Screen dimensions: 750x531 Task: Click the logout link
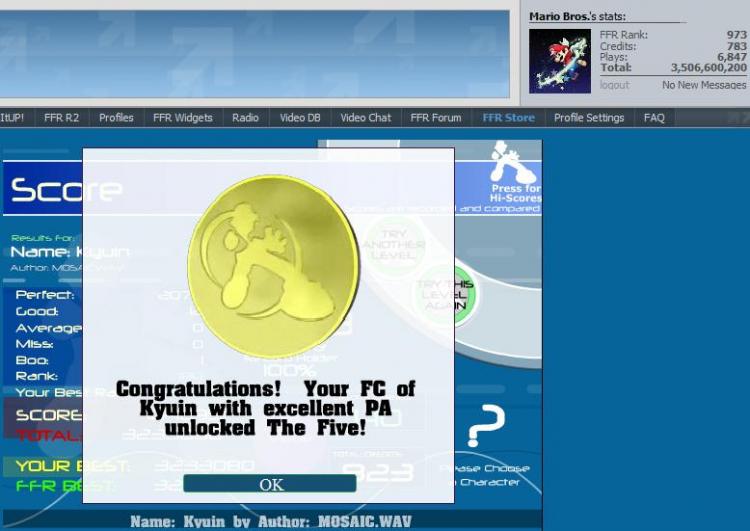coord(614,85)
